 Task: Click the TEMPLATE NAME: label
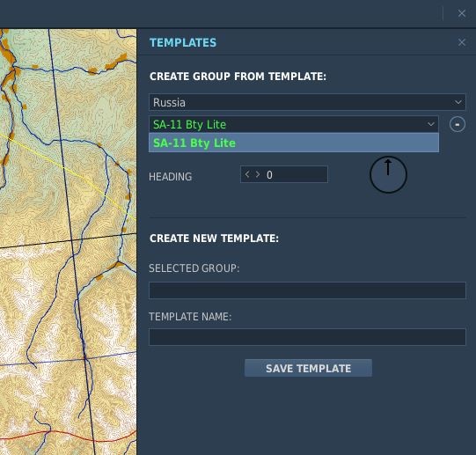click(x=190, y=317)
